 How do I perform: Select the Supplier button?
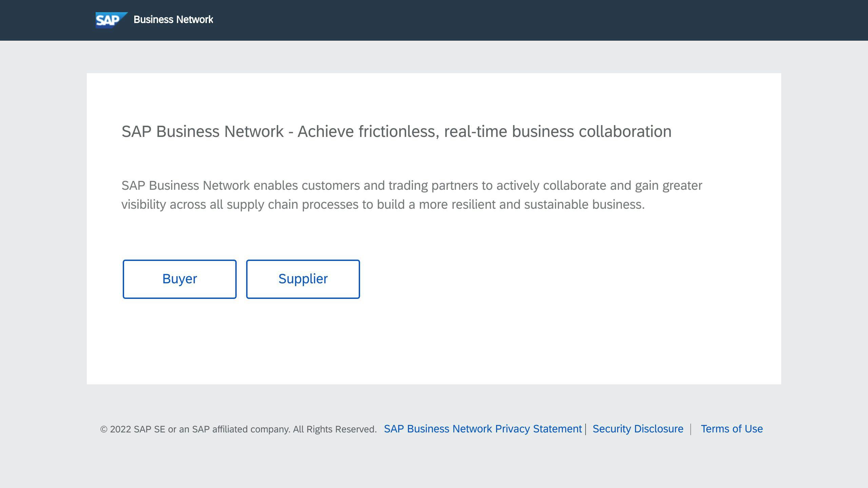coord(303,279)
